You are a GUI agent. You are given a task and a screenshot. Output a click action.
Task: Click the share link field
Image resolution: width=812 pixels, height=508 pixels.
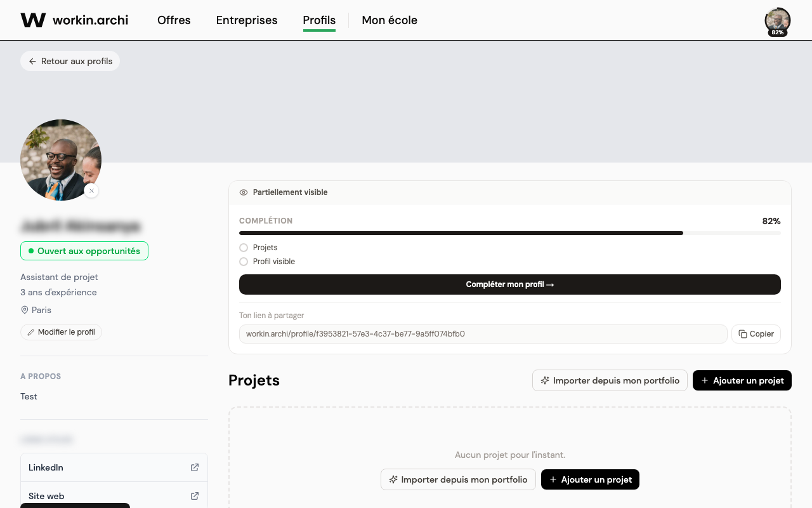coord(483,334)
